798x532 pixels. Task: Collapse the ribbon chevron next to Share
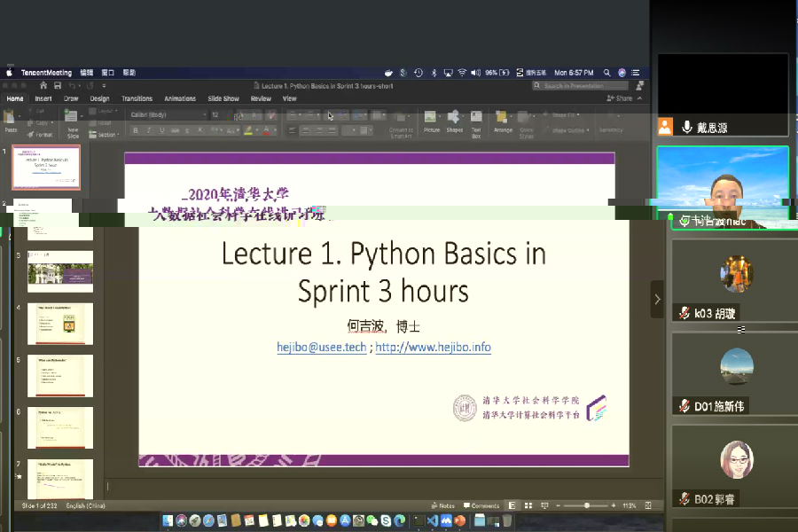pyautogui.click(x=639, y=98)
